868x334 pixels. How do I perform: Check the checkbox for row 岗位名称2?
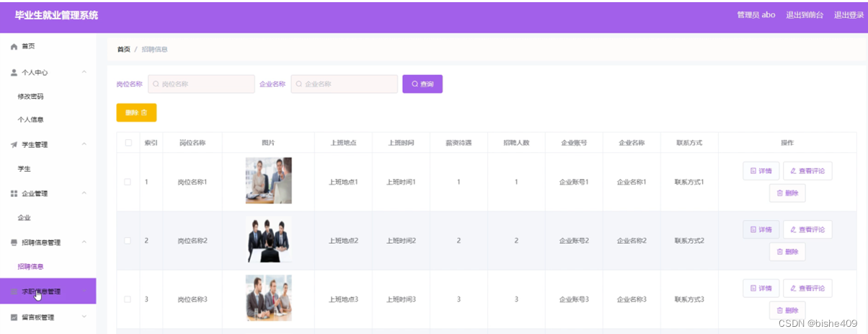coord(128,240)
